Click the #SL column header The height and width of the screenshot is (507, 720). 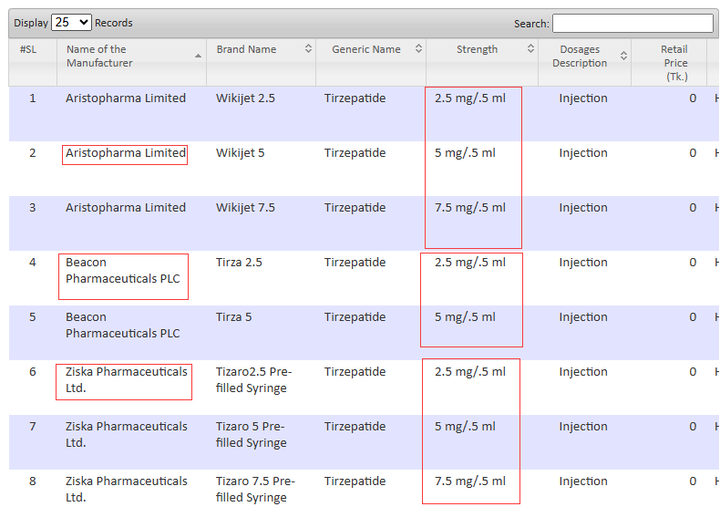33,62
